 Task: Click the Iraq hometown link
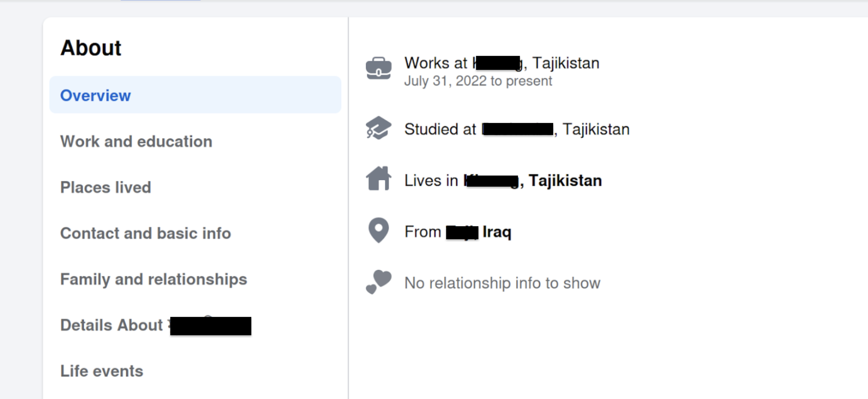478,232
